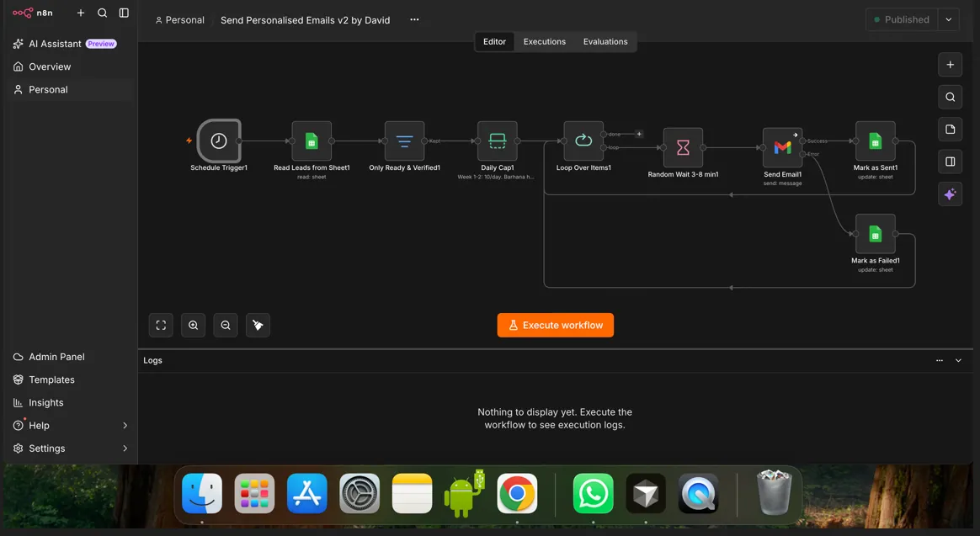Open canvas search nodes button
The image size is (980, 536).
coord(950,98)
